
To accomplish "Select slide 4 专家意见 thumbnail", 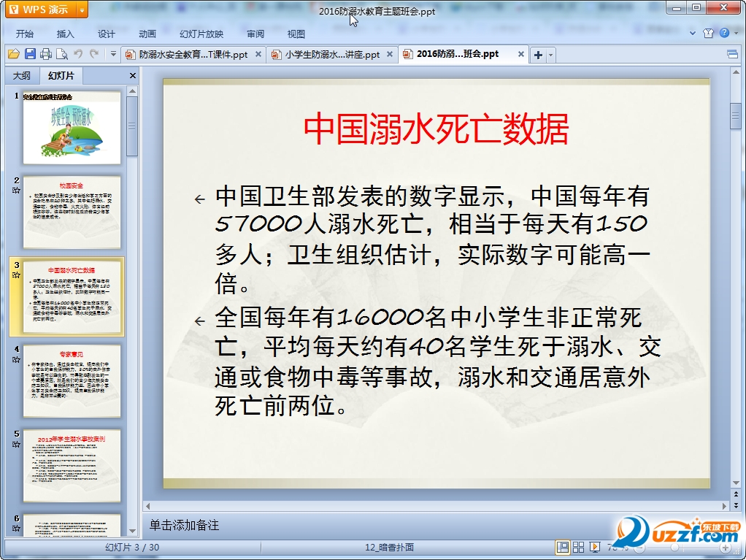I will pos(72,381).
